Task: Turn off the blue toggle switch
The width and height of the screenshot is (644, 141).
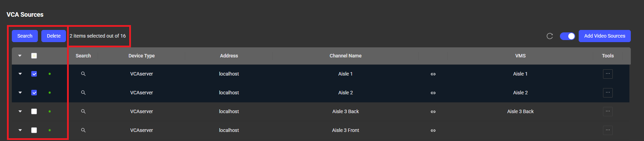Action: [567, 36]
